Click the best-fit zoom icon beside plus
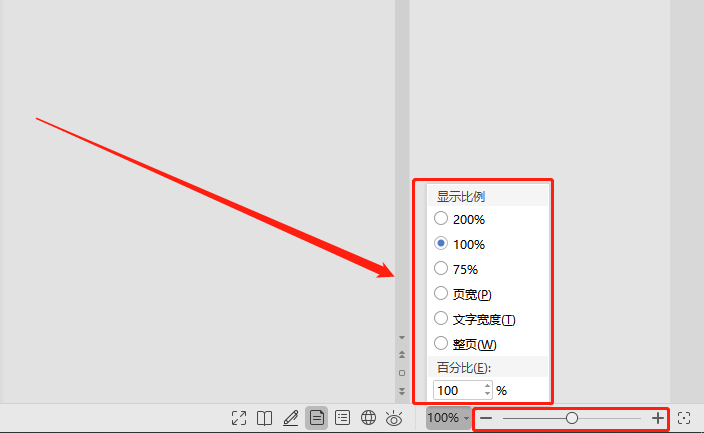 tap(684, 418)
